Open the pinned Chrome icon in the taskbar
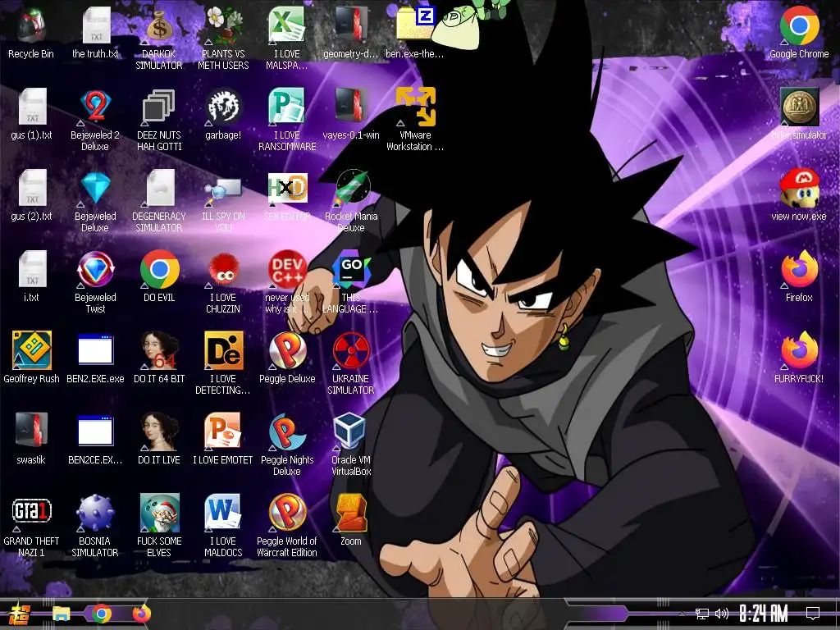 click(101, 614)
